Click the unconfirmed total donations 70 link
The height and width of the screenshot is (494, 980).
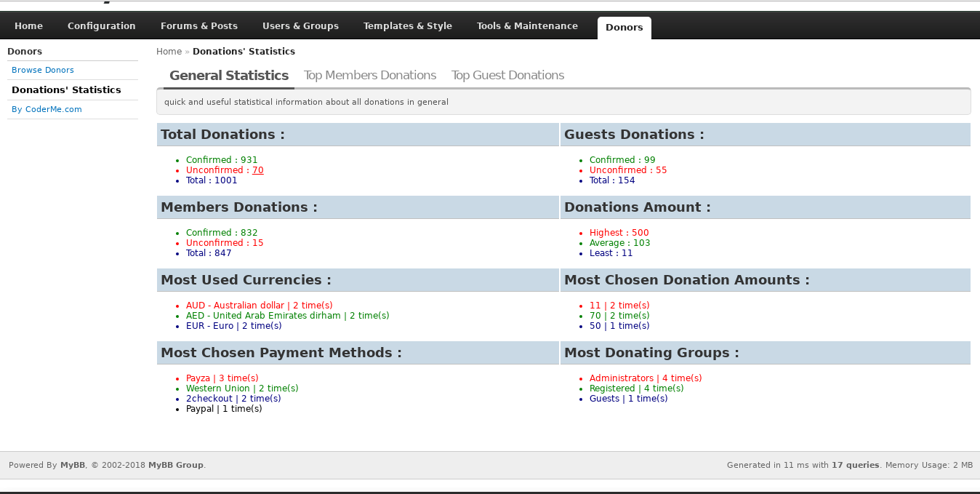(257, 170)
